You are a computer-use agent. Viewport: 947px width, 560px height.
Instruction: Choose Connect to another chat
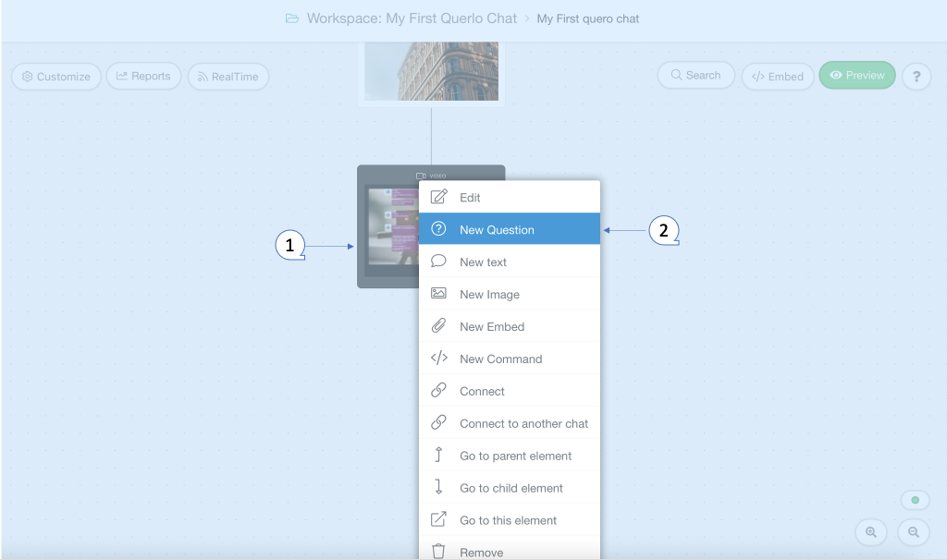coord(510,422)
